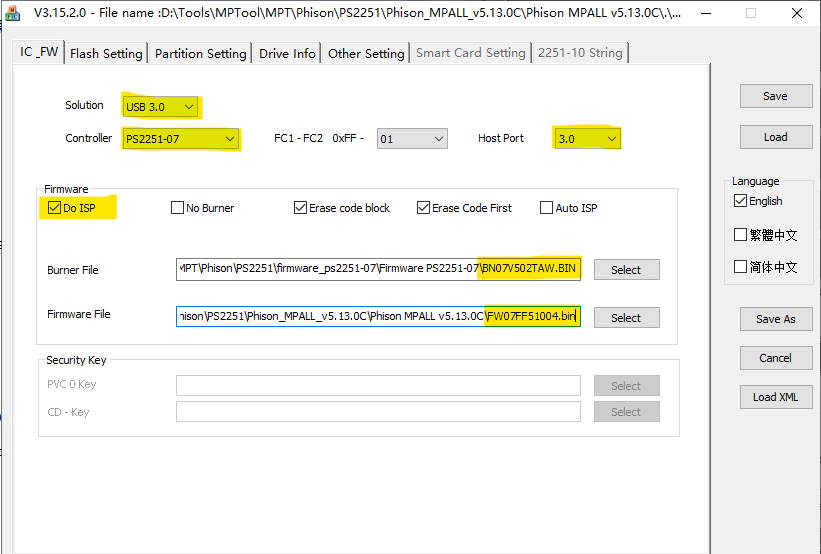
Task: Expand the Controller PS2251-07 dropdown
Action: pyautogui.click(x=181, y=139)
